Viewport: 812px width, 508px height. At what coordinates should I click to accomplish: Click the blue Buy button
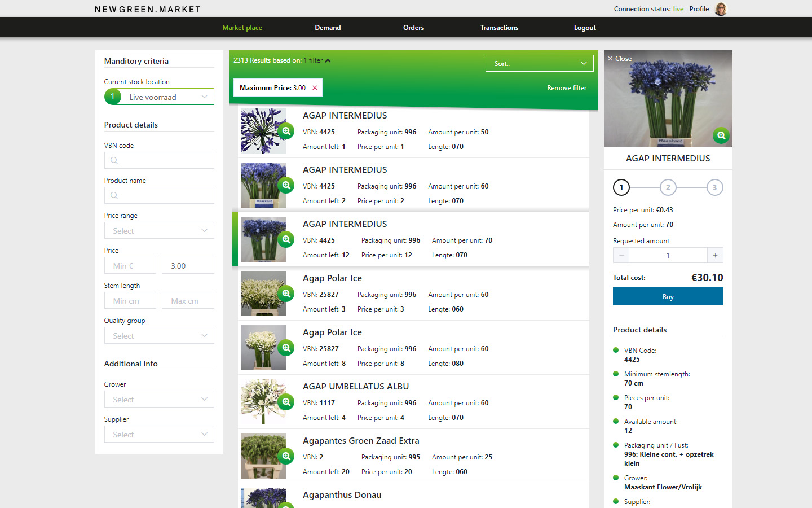point(668,296)
